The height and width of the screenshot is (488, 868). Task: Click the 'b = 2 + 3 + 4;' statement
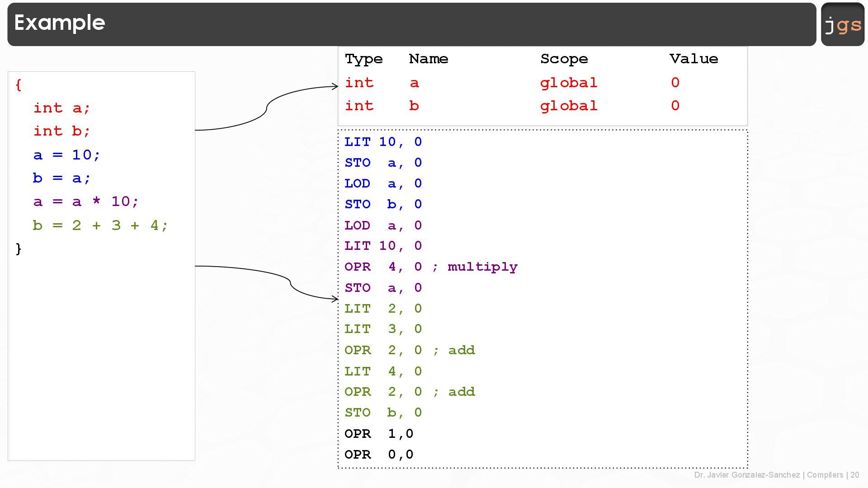[x=100, y=225]
